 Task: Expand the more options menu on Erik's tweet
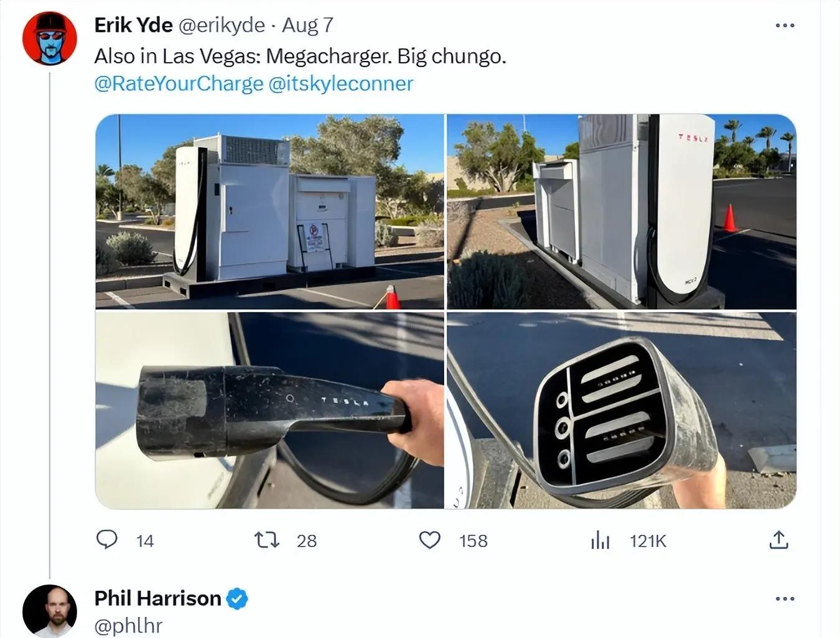[785, 25]
